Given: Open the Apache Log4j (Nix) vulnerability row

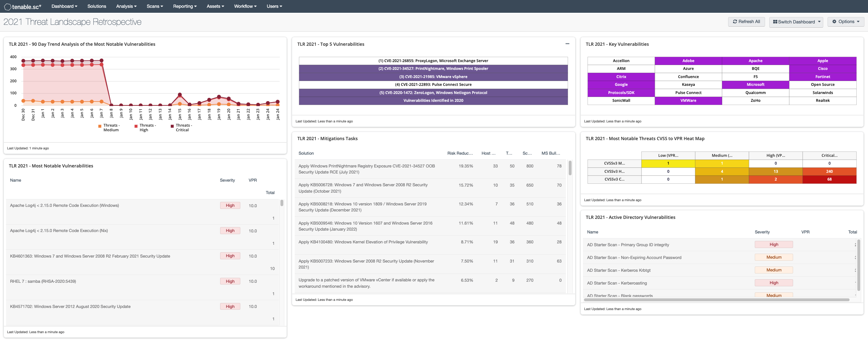Looking at the screenshot, I should 142,237.
